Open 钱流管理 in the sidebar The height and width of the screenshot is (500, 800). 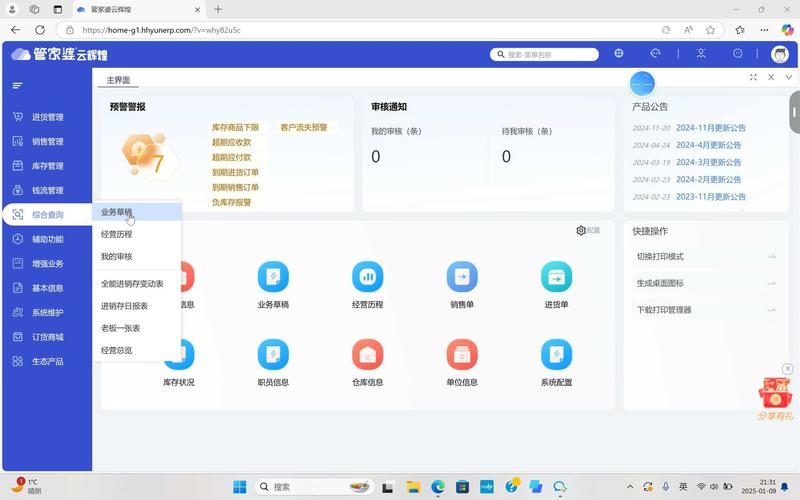(x=47, y=190)
